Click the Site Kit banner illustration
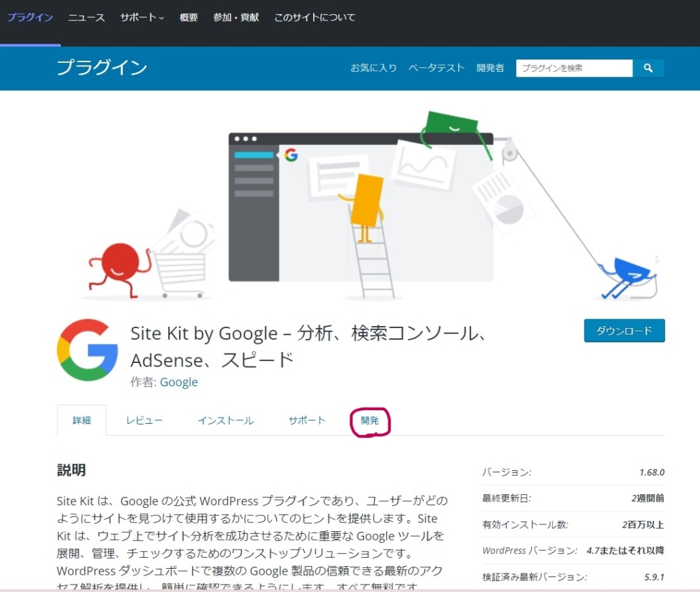 click(371, 204)
